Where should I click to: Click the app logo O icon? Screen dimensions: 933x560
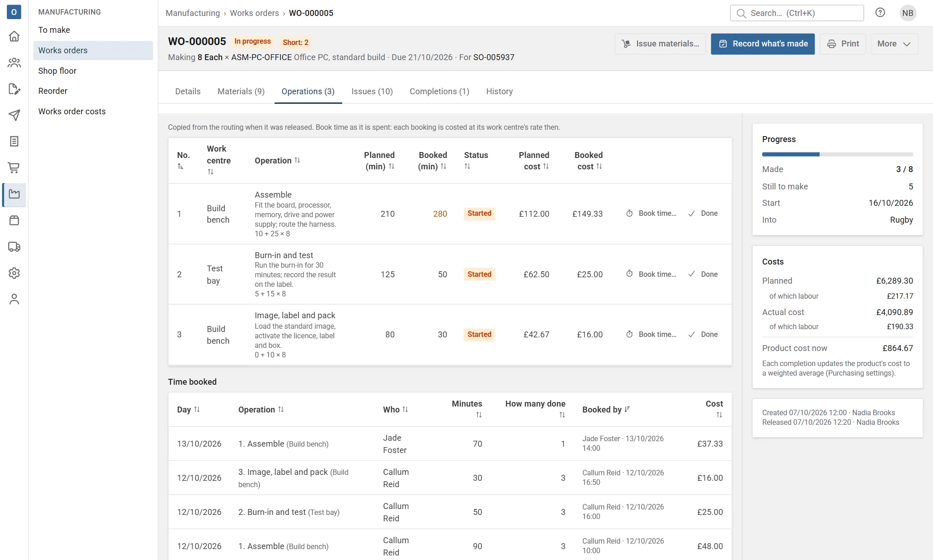pyautogui.click(x=14, y=12)
